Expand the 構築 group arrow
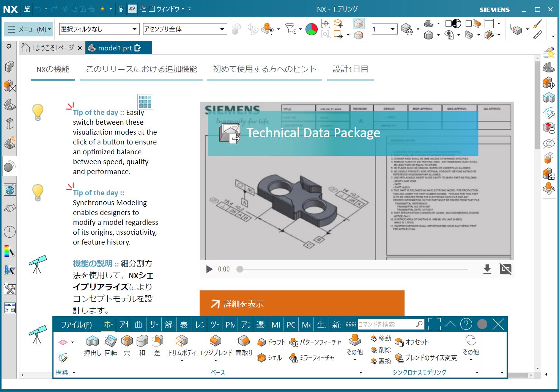This screenshot has height=392, width=559. pyautogui.click(x=74, y=373)
